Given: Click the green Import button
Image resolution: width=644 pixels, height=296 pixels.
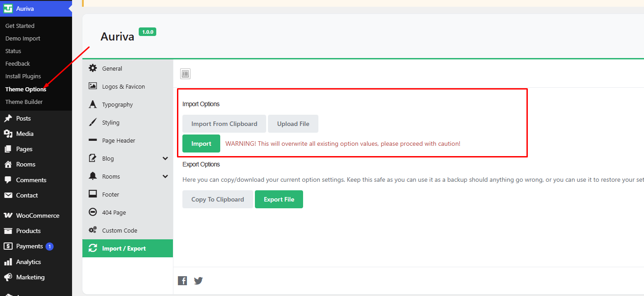Looking at the screenshot, I should (201, 144).
